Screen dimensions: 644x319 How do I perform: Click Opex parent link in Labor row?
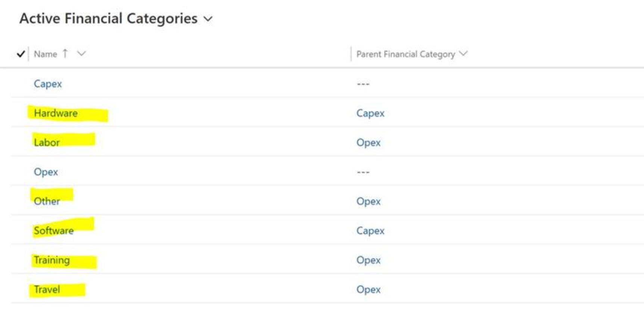(x=368, y=143)
